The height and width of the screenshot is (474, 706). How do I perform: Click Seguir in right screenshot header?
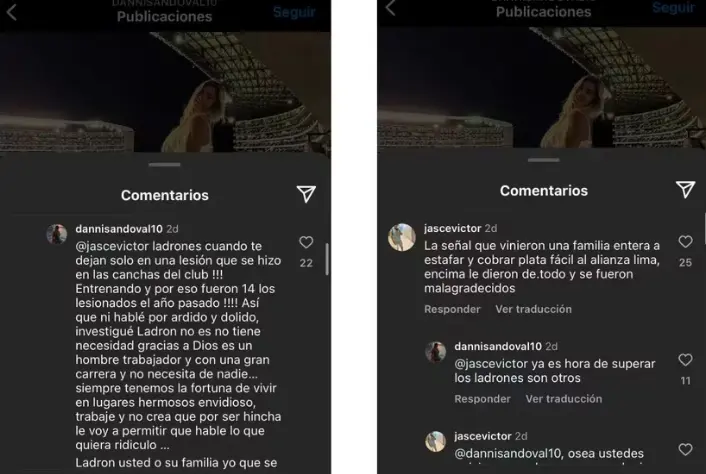(x=674, y=7)
